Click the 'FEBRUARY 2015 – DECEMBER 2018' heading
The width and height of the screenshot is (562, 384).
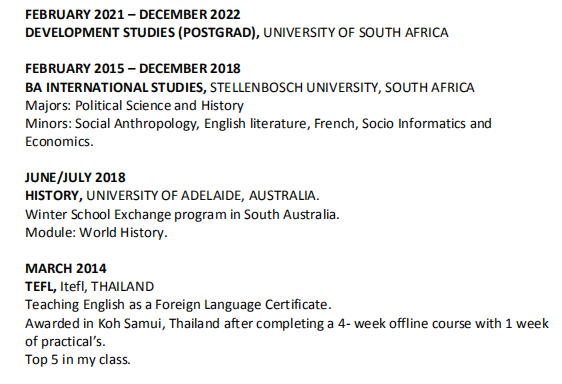pyautogui.click(x=133, y=68)
